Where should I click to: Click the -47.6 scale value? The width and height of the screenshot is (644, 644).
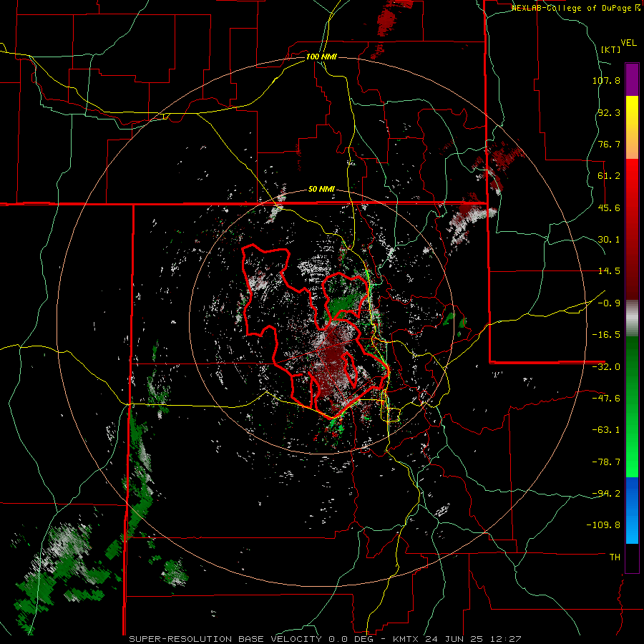click(x=606, y=399)
